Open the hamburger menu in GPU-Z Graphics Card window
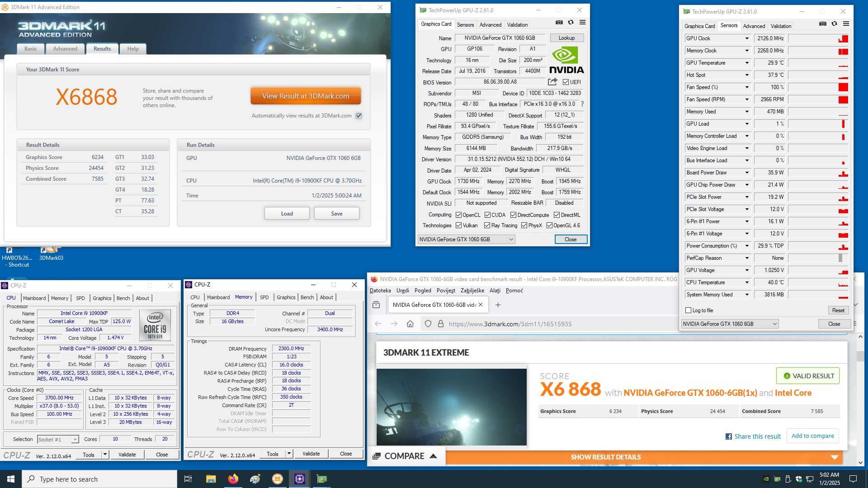 583,23
